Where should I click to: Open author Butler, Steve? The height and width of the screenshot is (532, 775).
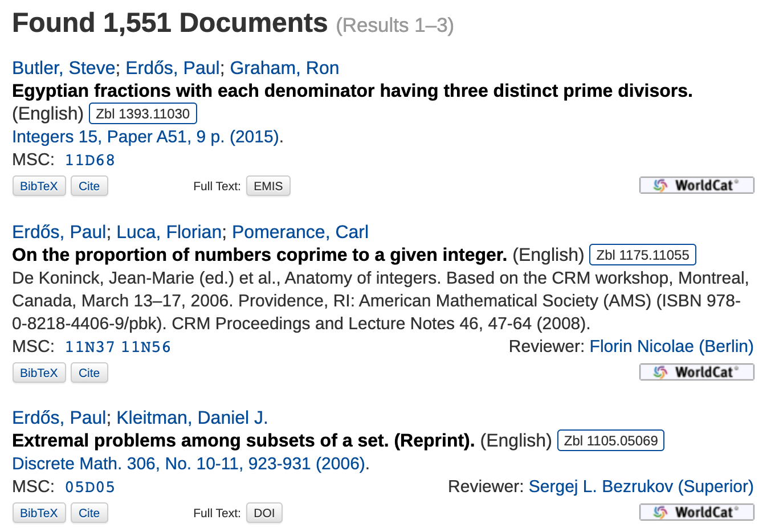(x=64, y=68)
